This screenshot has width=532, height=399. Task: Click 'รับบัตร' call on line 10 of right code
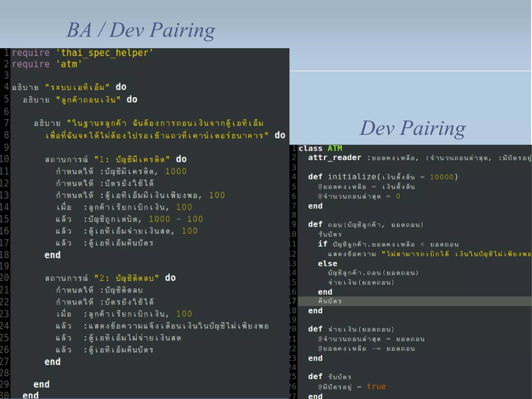[x=330, y=234]
